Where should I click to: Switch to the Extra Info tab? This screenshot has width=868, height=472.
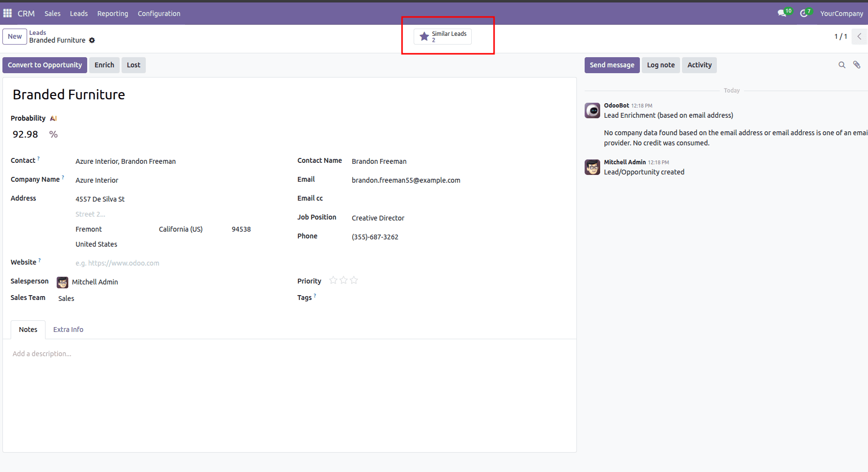68,329
